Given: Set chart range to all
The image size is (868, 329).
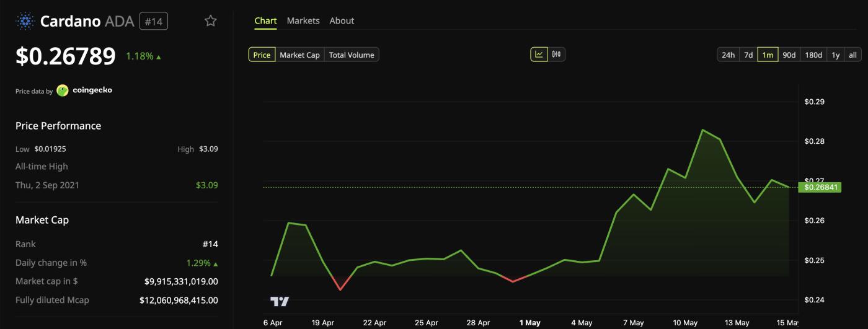Looking at the screenshot, I should (852, 55).
